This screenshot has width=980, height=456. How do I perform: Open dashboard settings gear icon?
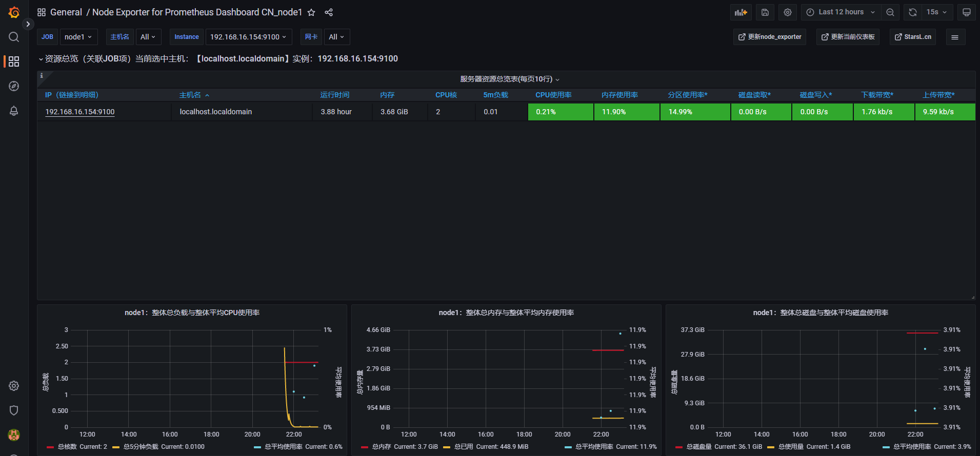pyautogui.click(x=788, y=12)
